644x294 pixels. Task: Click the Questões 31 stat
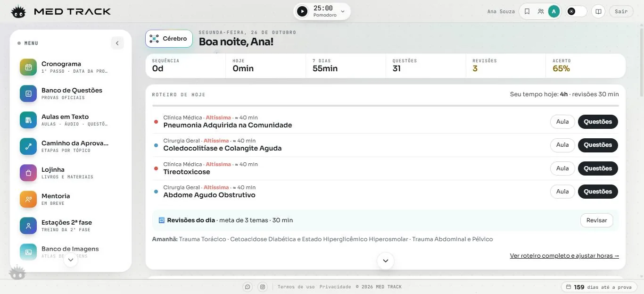coord(426,66)
